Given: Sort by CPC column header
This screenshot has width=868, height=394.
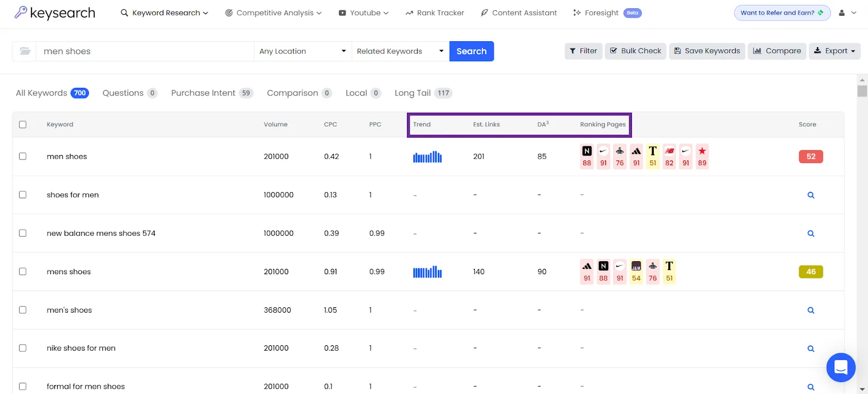Looking at the screenshot, I should pyautogui.click(x=330, y=124).
